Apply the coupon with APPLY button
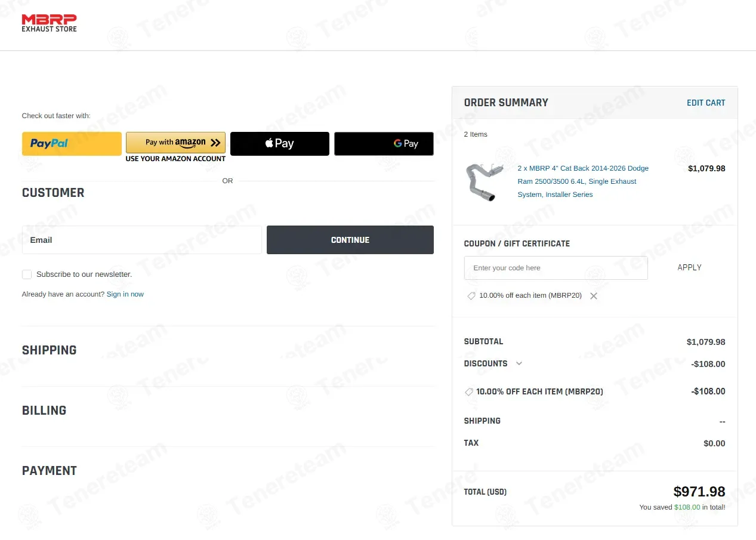 point(689,268)
